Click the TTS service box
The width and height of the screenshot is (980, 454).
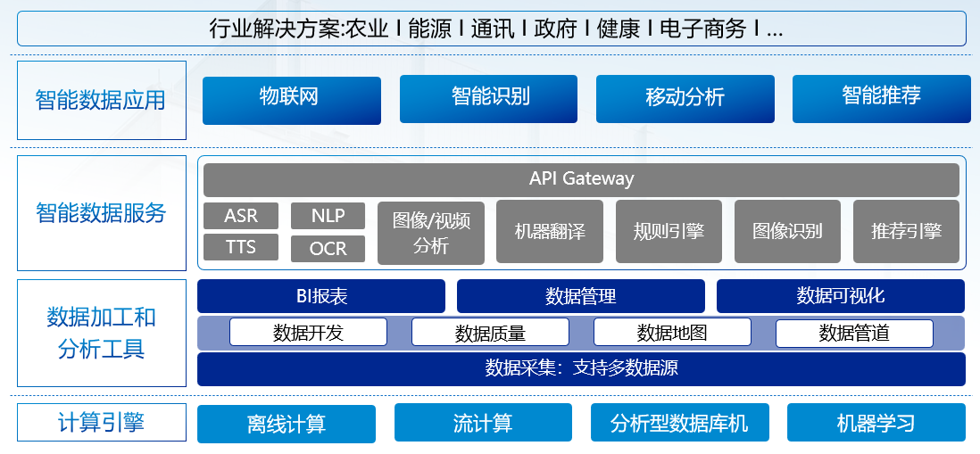click(241, 247)
